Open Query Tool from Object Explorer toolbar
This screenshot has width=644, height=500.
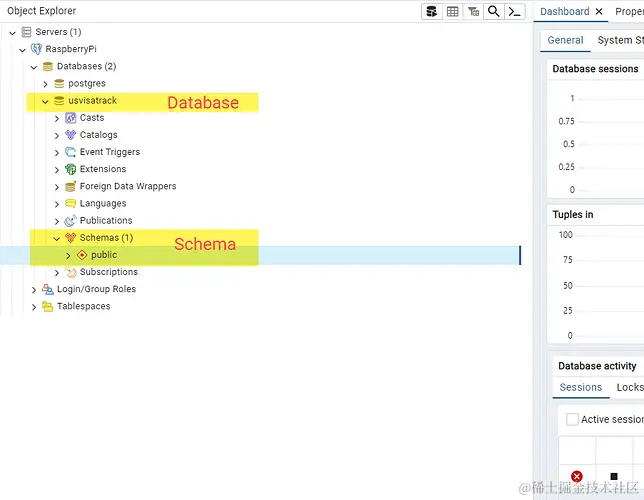tap(431, 12)
